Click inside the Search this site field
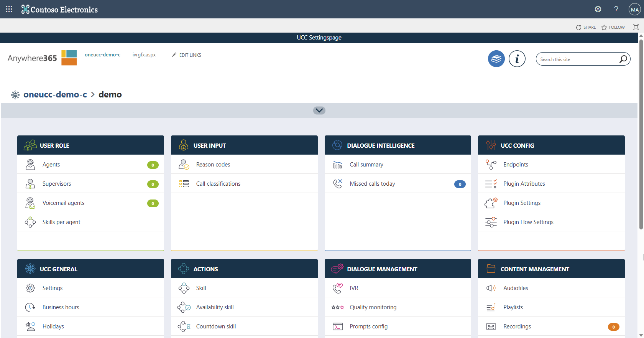 point(577,59)
